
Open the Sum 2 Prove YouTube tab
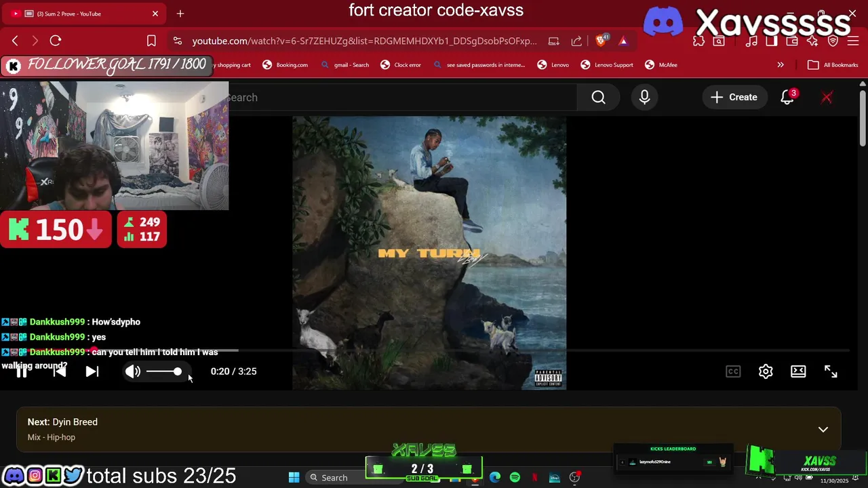click(83, 14)
